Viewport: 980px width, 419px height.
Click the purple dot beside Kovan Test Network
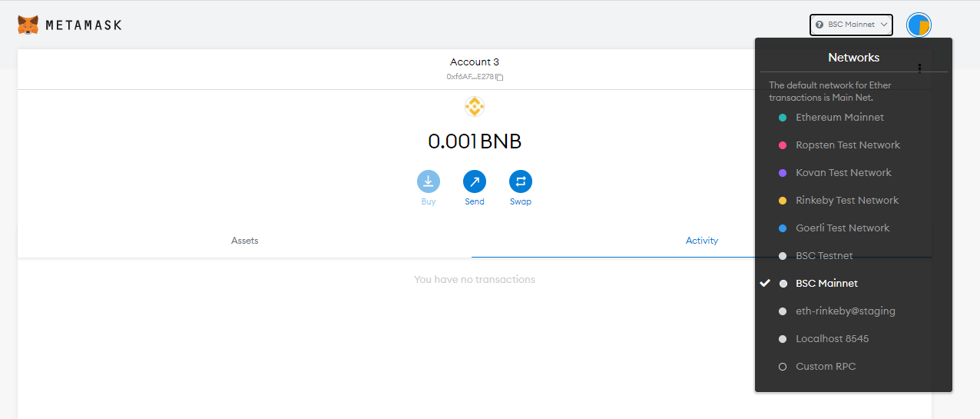[x=783, y=173]
